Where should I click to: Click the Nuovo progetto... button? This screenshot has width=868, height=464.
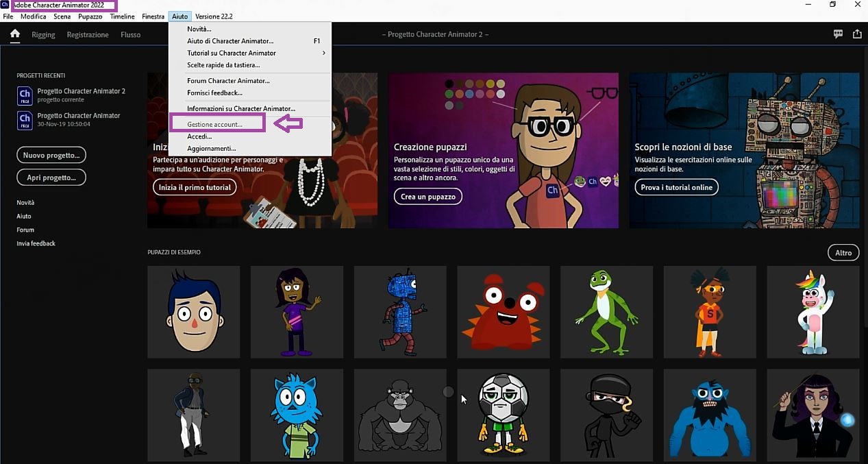(x=51, y=156)
